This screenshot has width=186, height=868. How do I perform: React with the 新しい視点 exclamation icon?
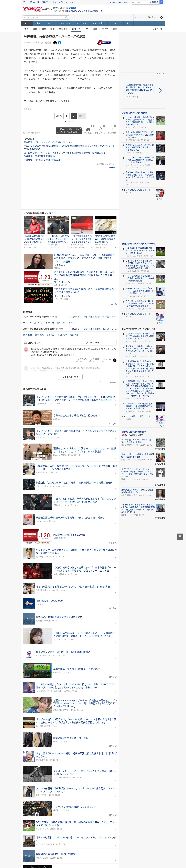[112, 129]
